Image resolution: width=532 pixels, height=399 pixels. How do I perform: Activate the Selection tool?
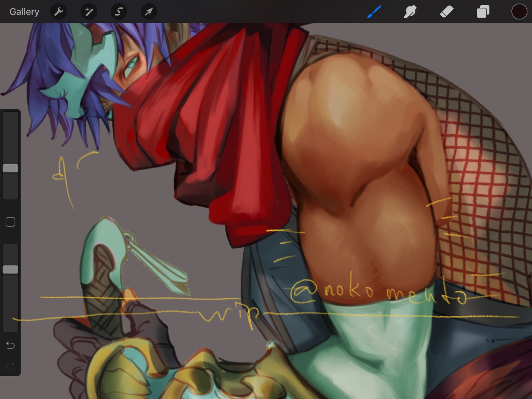click(x=119, y=12)
